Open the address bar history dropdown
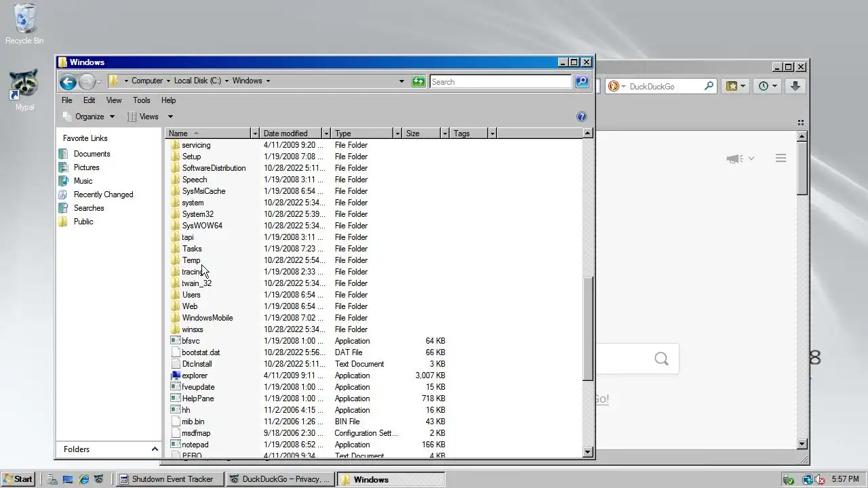 [401, 81]
